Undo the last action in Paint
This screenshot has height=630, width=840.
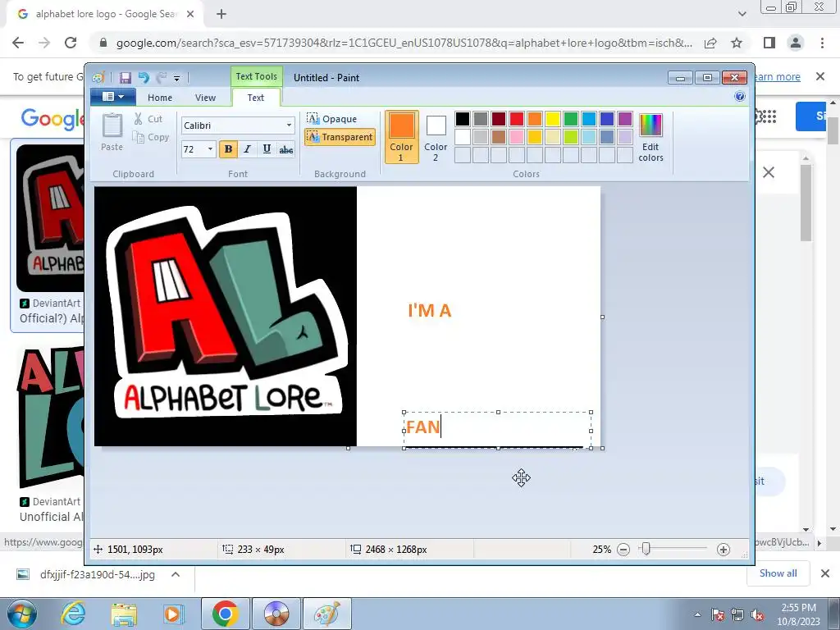tap(144, 78)
